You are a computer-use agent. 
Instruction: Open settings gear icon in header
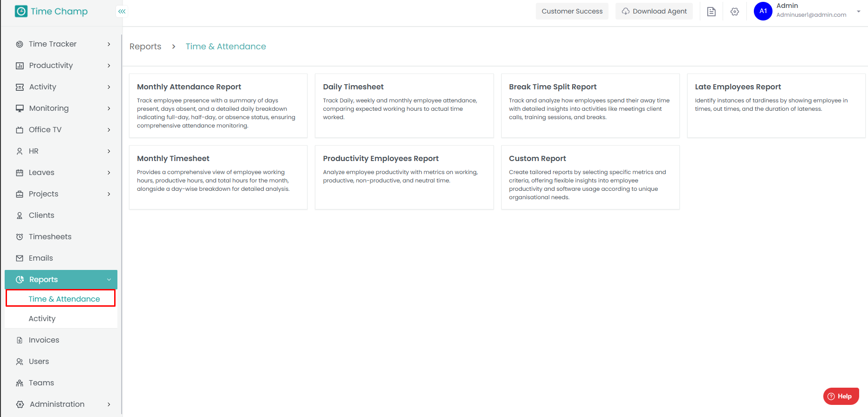pos(735,12)
